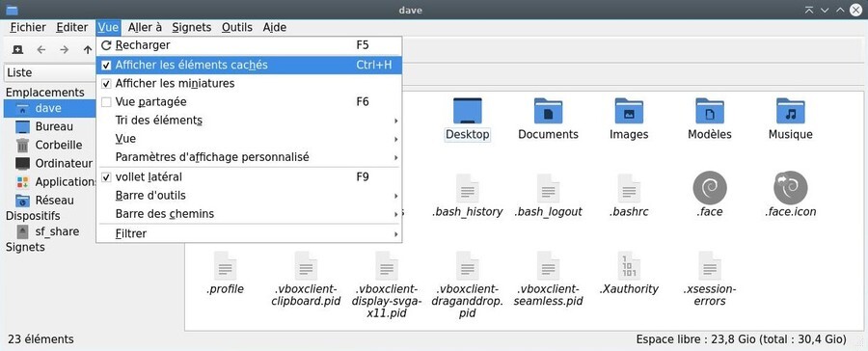Go up to the parent folder

88,50
